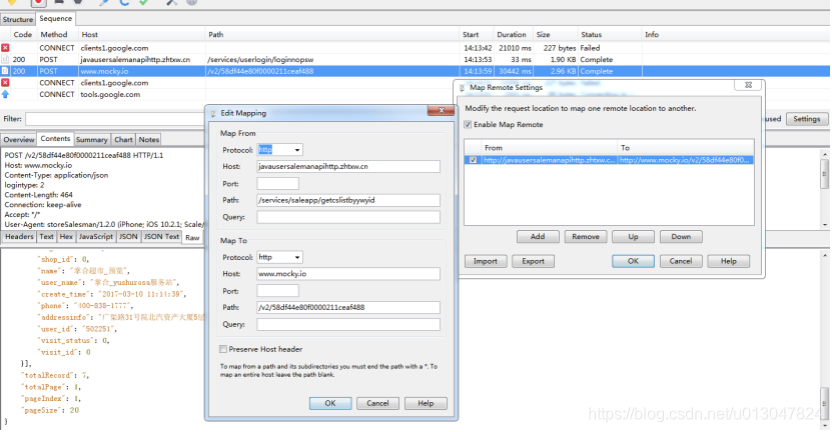Click blue upload arrow on tools.google.com row
The width and height of the screenshot is (832, 432).
tap(5, 94)
